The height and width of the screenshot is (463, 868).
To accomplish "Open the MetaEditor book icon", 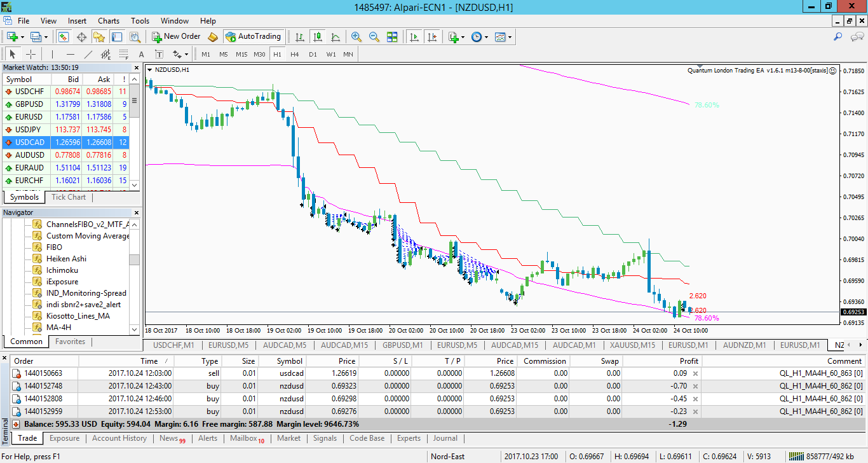I will tap(213, 37).
